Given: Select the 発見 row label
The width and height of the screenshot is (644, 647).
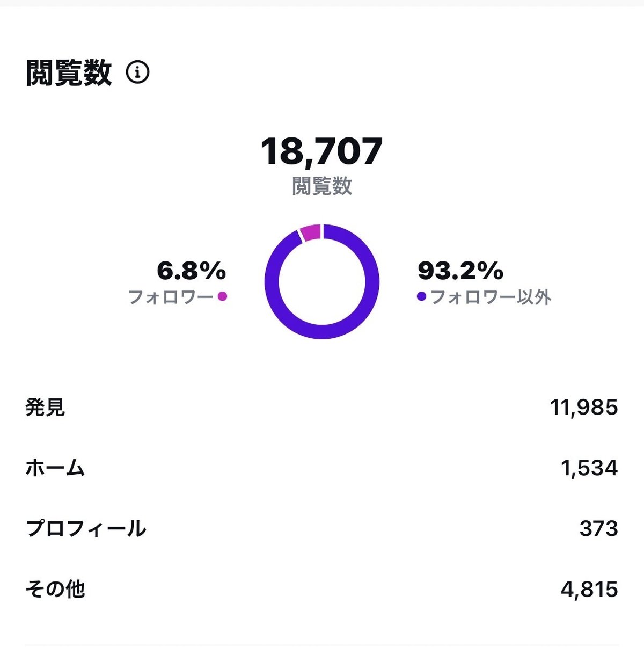Looking at the screenshot, I should tap(45, 408).
